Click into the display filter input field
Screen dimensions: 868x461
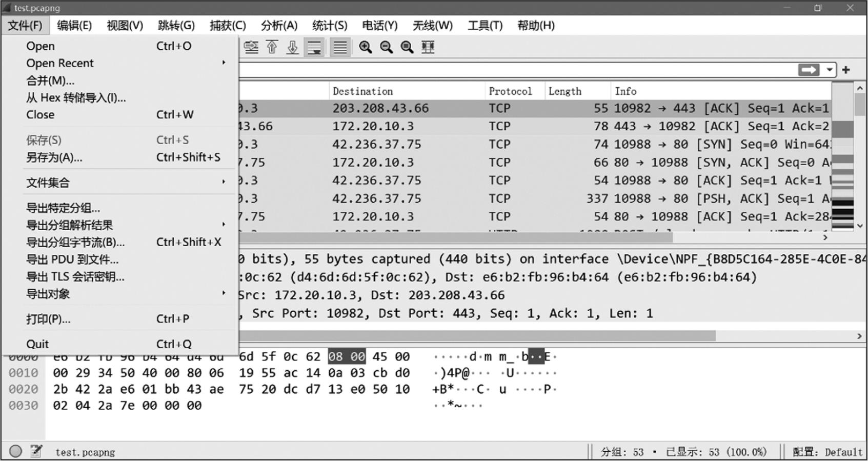(x=513, y=70)
